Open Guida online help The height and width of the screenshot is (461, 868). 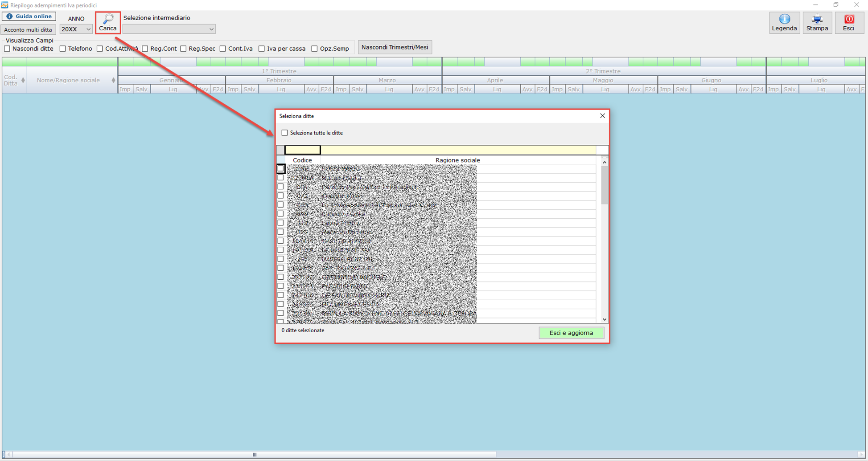click(29, 16)
